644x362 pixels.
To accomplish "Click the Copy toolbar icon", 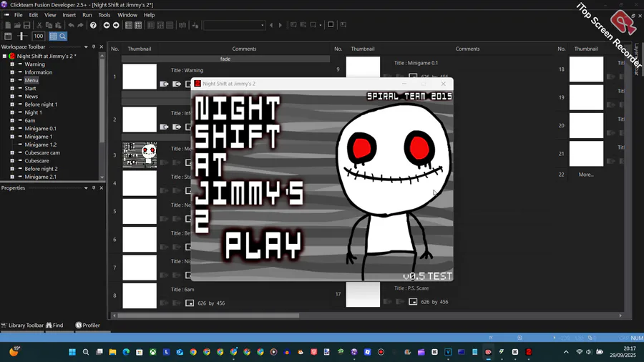I will (x=49, y=25).
